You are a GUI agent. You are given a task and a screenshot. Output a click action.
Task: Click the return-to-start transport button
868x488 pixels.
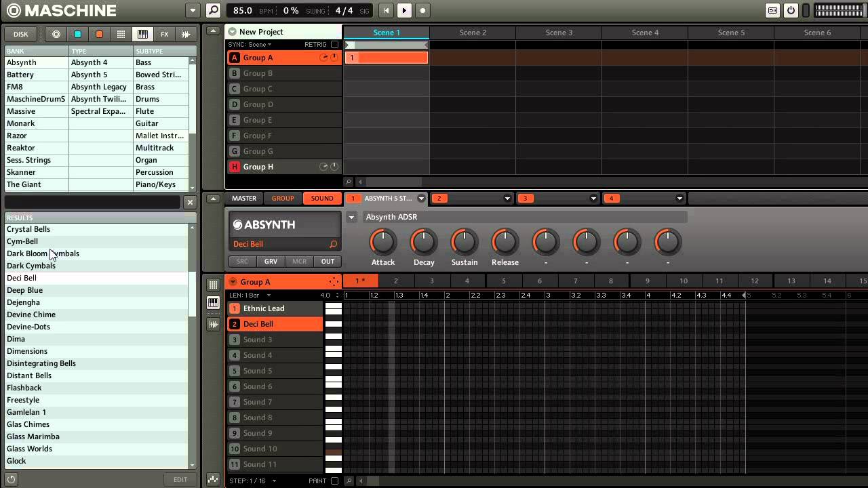[x=386, y=11]
